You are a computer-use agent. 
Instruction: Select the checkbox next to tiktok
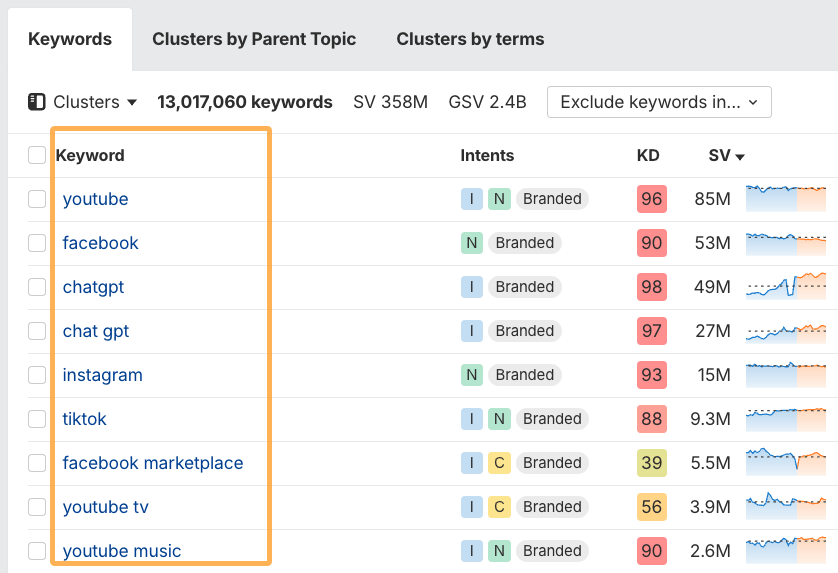tap(37, 419)
